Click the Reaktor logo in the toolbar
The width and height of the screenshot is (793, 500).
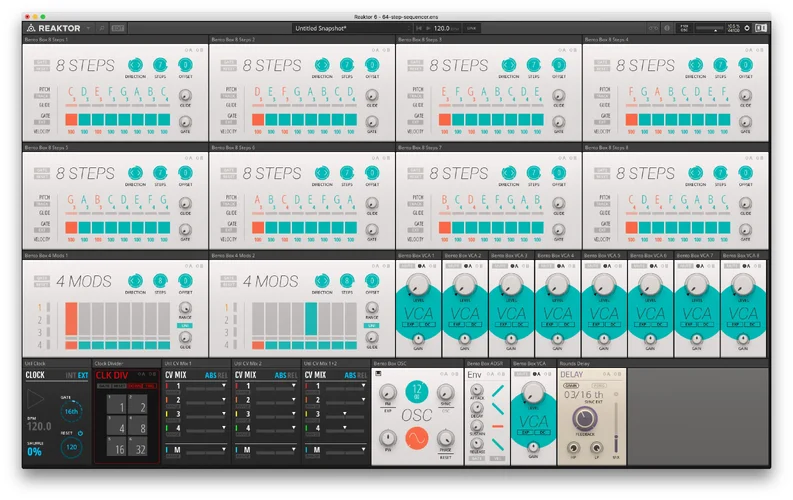[x=54, y=28]
